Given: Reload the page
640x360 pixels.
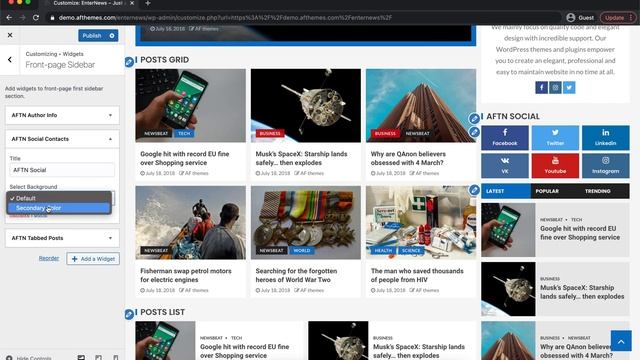Looking at the screenshot, I should click(36, 18).
